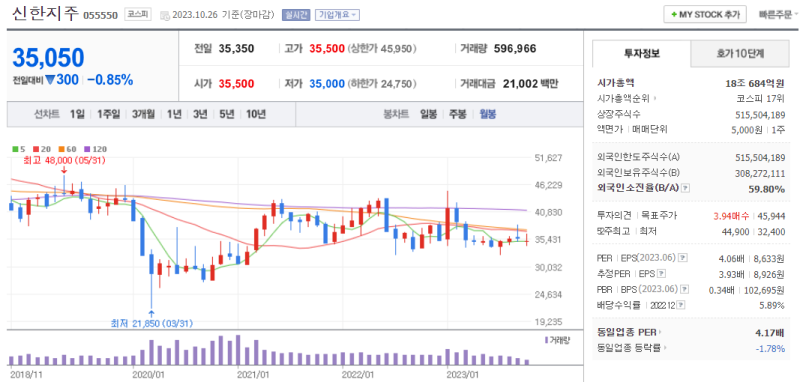Click the help icon next to 외국인소진율(B/A)
This screenshot has width=800, height=382.
pos(686,188)
